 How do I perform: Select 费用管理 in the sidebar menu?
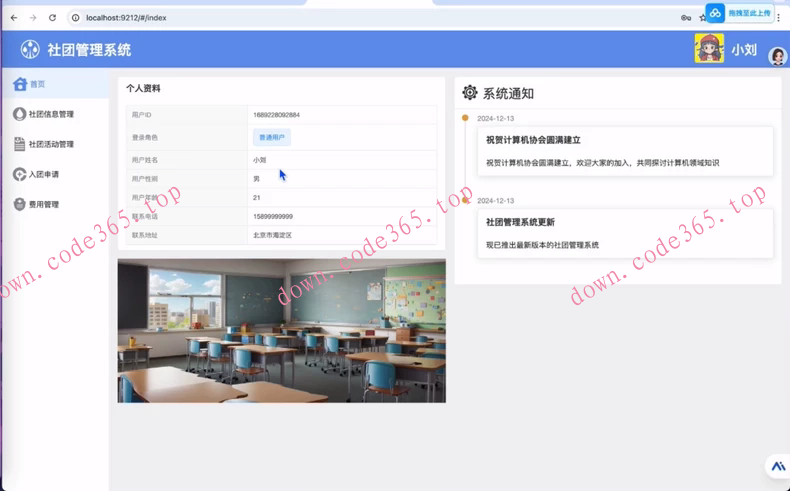[x=44, y=204]
